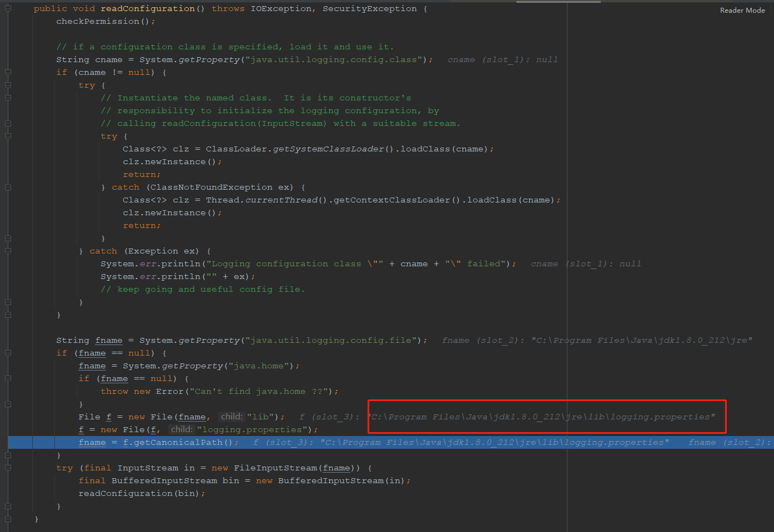Click the '// responsibility to initialize' comment line

pos(270,110)
